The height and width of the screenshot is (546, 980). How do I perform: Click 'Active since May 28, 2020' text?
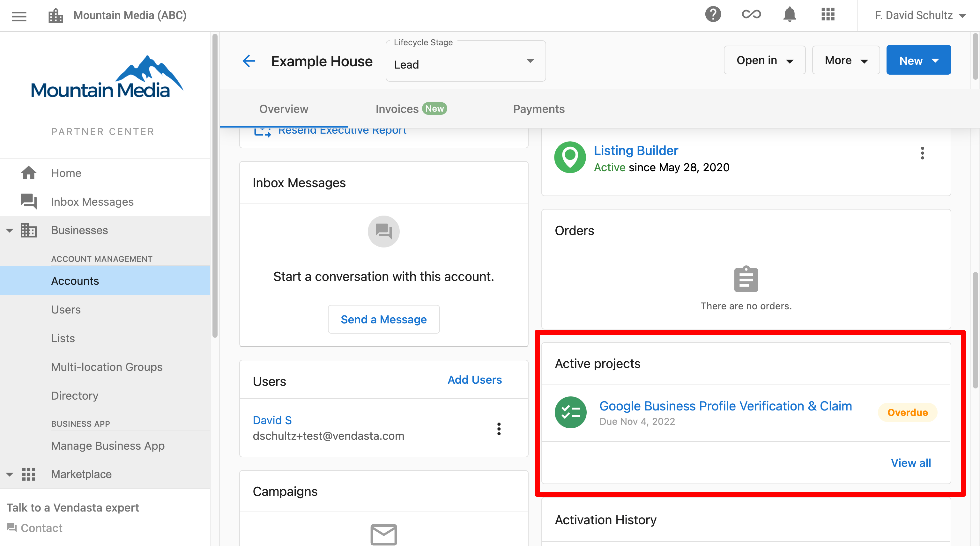tap(662, 167)
